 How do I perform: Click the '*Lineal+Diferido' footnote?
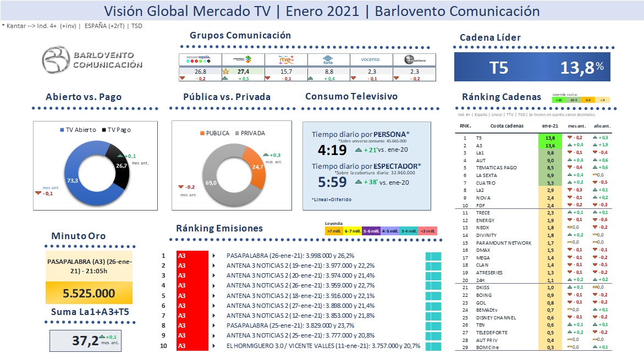click(332, 200)
